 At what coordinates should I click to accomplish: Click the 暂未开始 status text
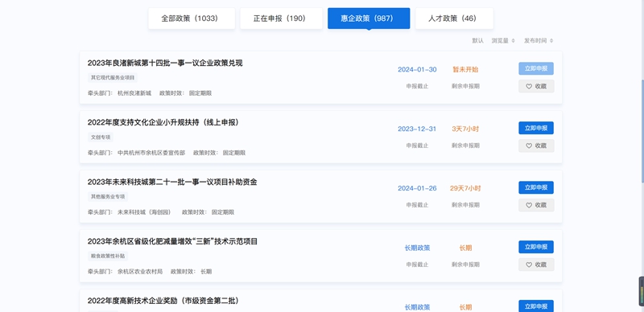[465, 69]
